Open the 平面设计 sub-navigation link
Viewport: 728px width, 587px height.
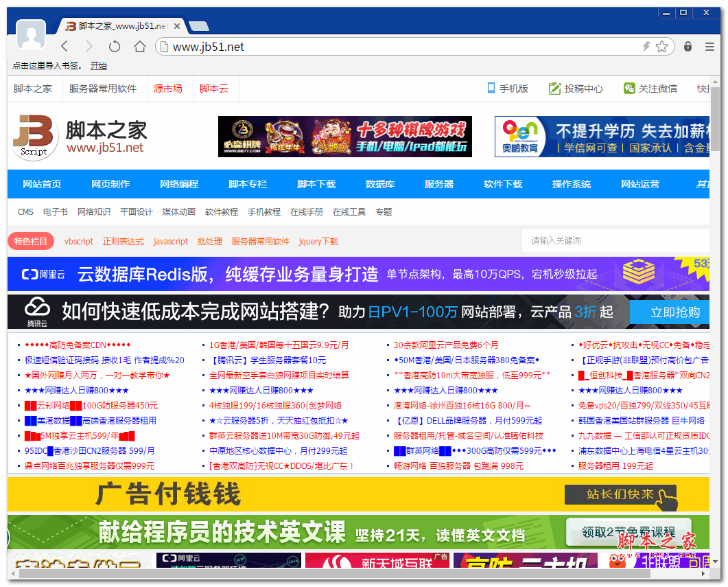coord(136,211)
